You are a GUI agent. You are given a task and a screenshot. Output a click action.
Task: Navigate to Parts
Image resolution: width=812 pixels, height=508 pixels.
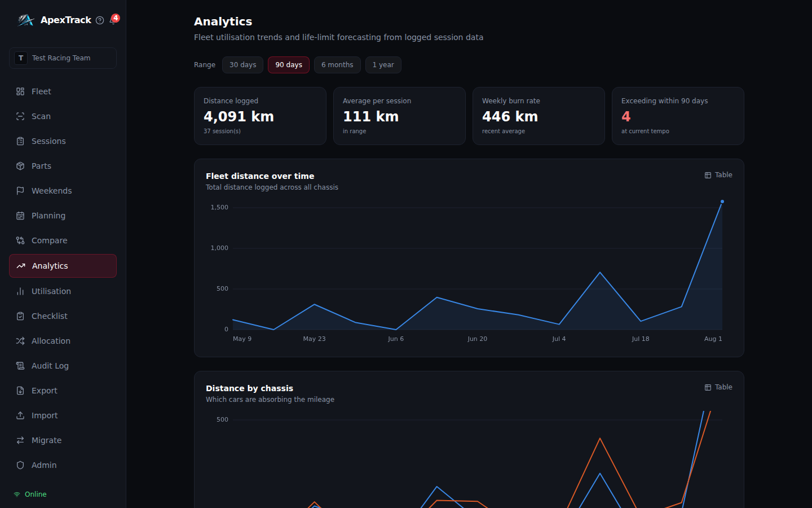[x=63, y=166]
